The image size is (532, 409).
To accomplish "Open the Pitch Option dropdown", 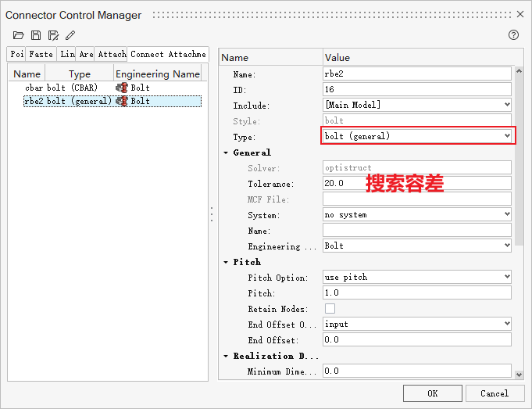I will pos(417,277).
